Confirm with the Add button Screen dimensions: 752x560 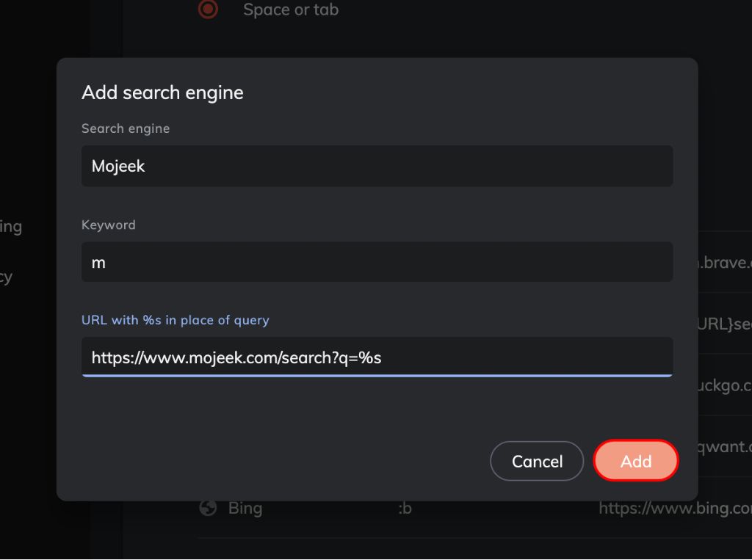pos(636,461)
